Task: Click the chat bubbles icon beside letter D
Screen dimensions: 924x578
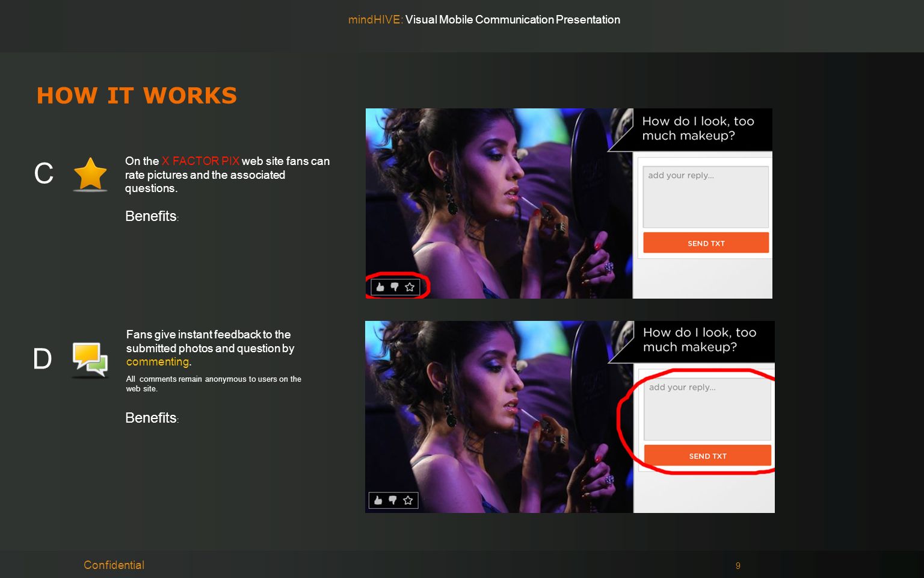Action: [90, 359]
